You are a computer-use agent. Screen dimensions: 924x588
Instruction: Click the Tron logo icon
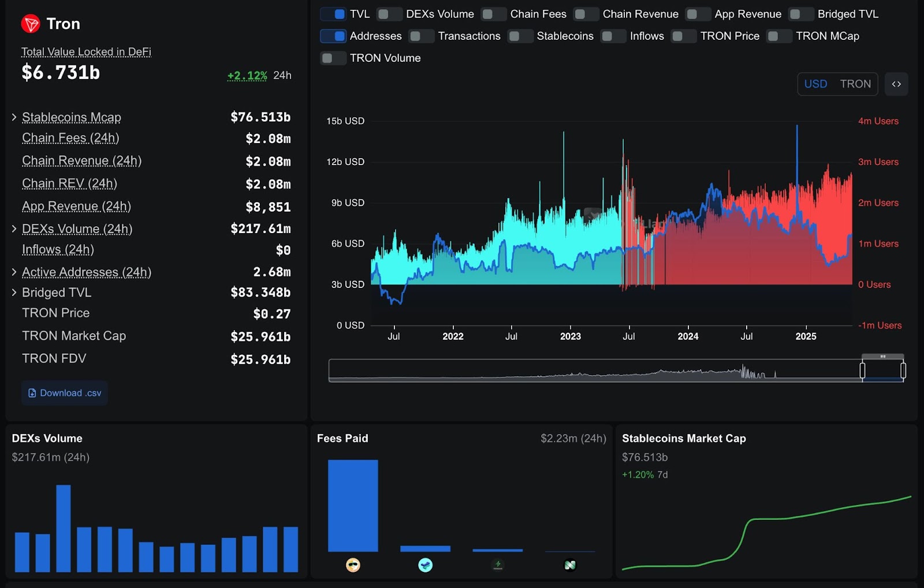(31, 24)
